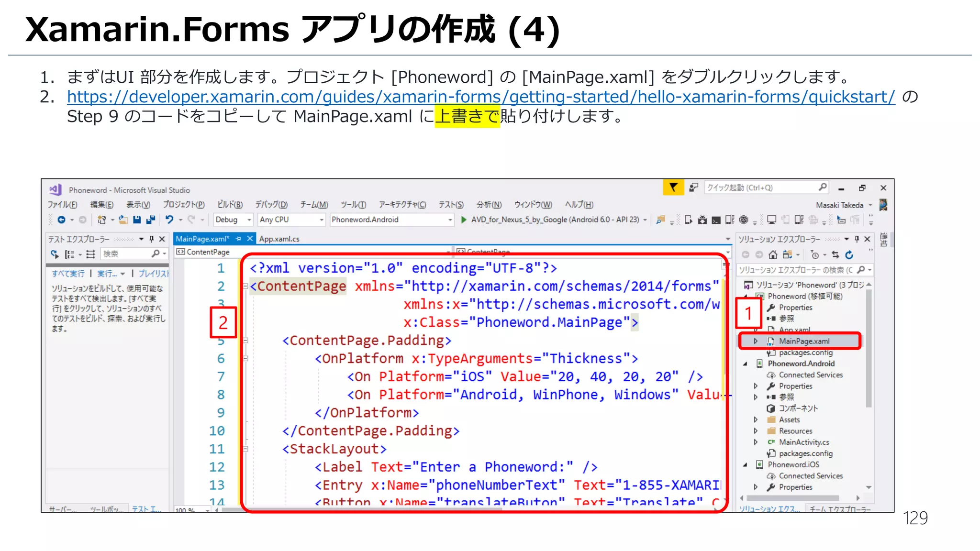This screenshot has width=980, height=551.
Task: Open the Android Device Manager icon
Action: (688, 220)
